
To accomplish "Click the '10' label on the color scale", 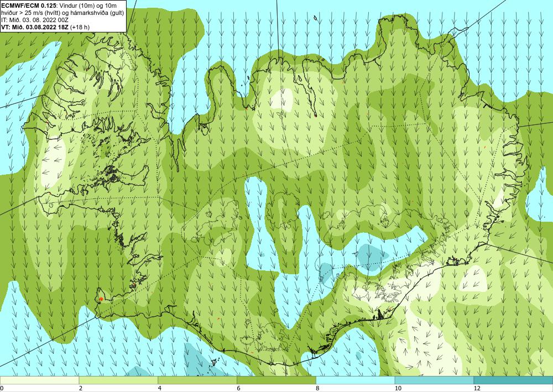I will [x=398, y=388].
